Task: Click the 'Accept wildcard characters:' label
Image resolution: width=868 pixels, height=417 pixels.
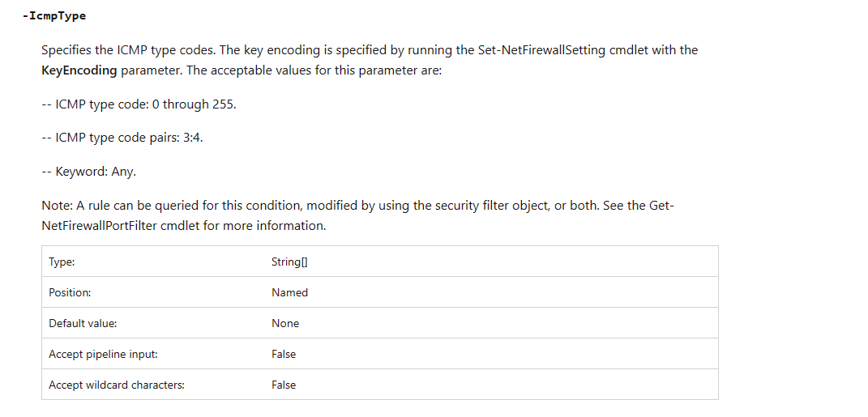Action: point(117,385)
